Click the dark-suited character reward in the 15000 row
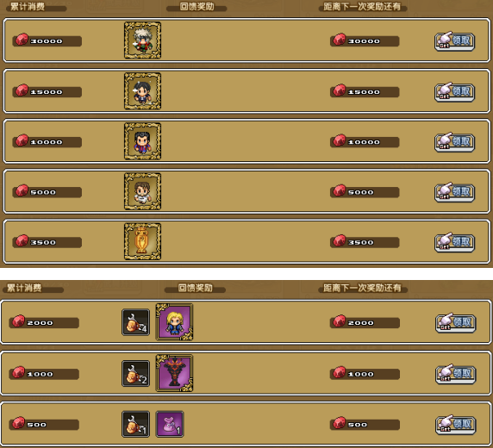This screenshot has width=493, height=448. click(x=142, y=91)
